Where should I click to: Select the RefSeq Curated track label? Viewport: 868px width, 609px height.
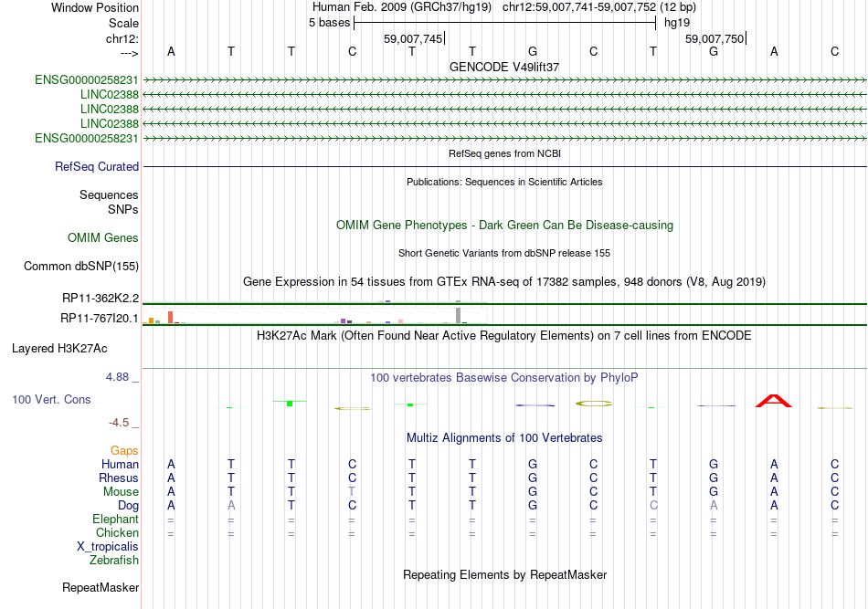[97, 166]
